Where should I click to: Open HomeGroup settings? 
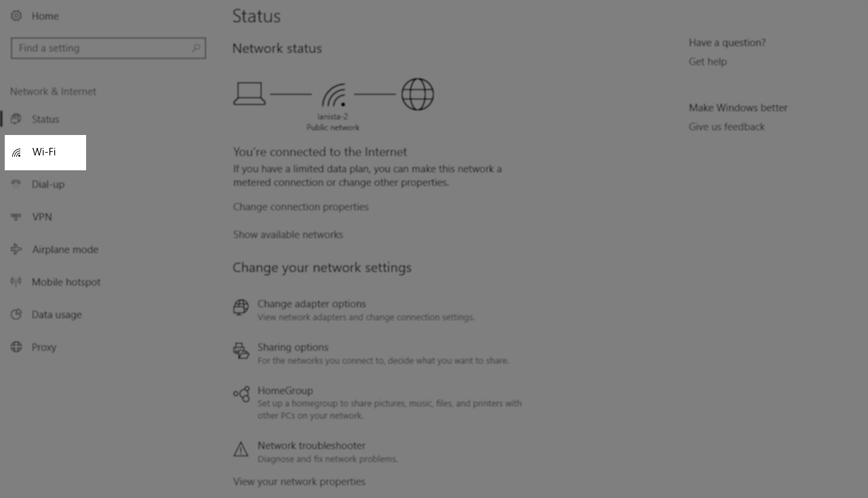[x=285, y=390]
